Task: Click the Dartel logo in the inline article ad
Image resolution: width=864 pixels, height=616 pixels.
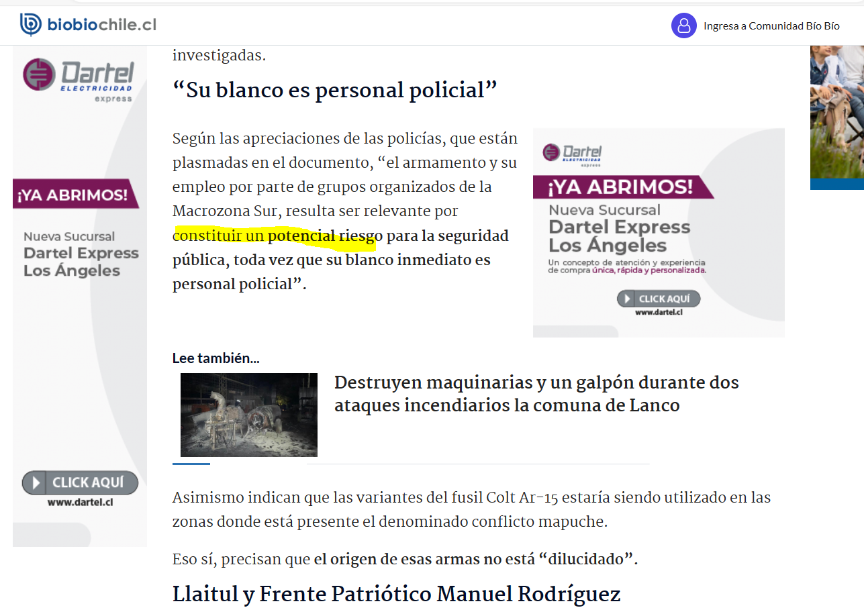Action: click(572, 154)
